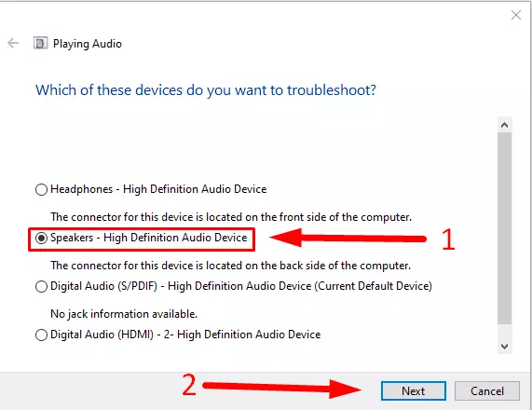
Task: Click the Playing Audio troubleshooter icon
Action: point(40,43)
